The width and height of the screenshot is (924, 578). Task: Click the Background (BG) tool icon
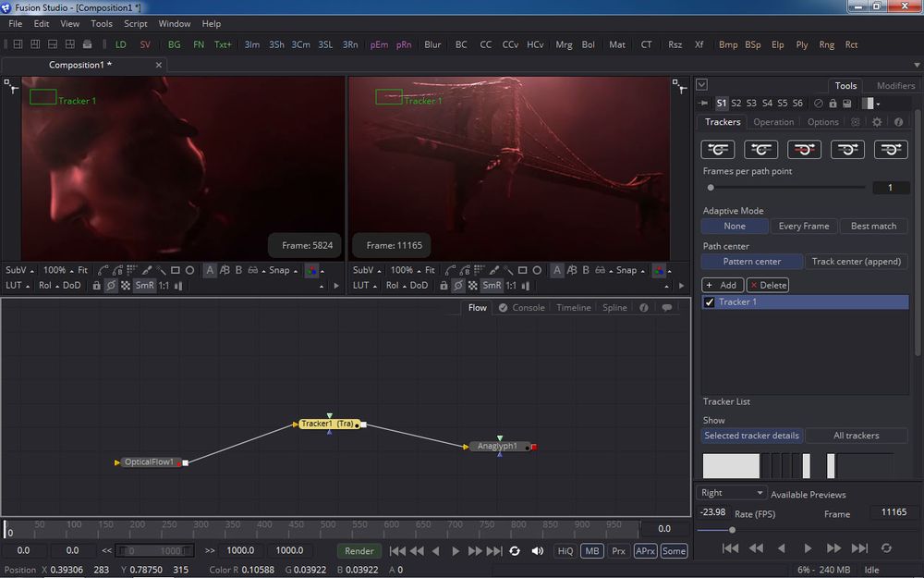(x=175, y=43)
